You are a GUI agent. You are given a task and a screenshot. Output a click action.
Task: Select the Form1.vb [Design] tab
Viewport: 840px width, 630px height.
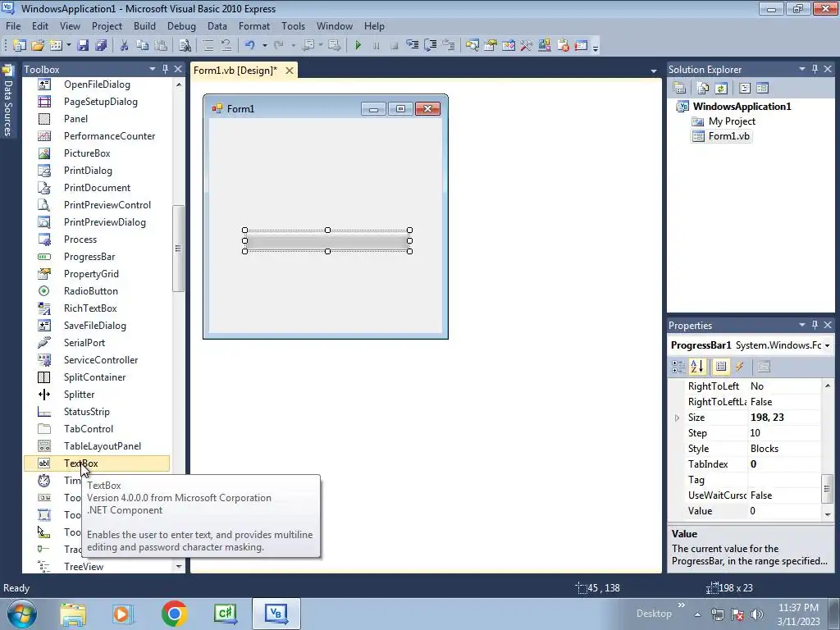[x=235, y=71]
